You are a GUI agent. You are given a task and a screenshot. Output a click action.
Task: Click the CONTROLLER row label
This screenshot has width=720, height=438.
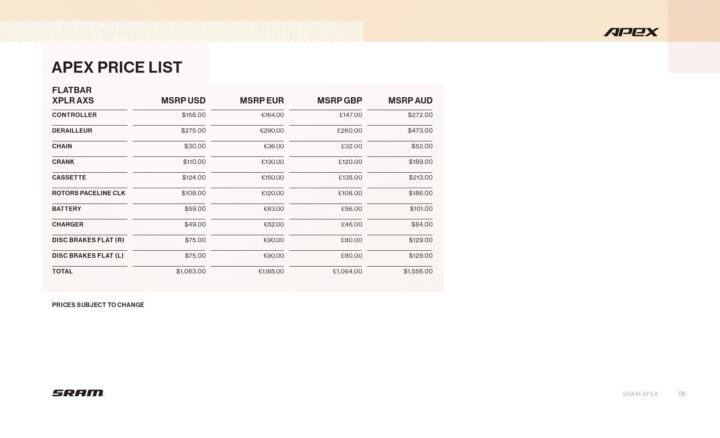[x=75, y=115]
